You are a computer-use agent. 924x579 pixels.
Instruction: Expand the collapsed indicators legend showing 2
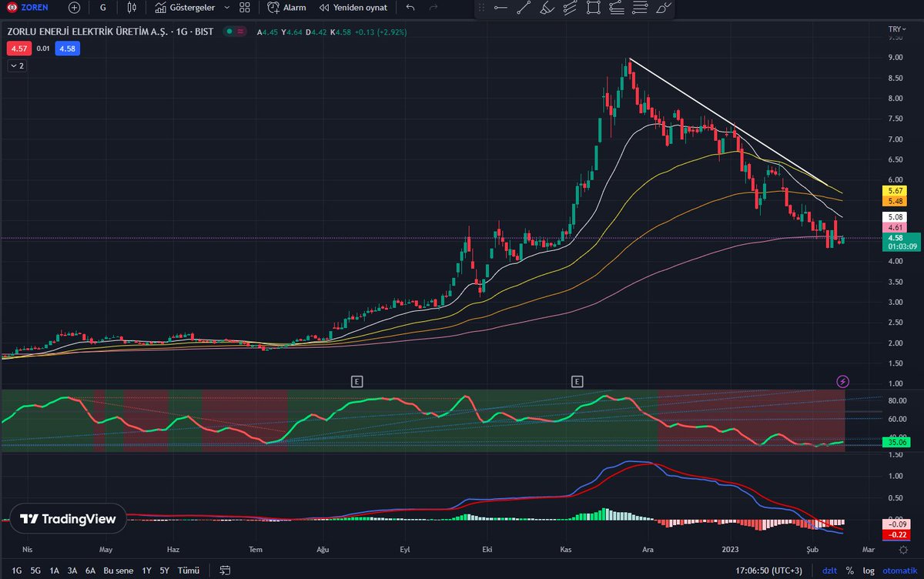(x=17, y=66)
